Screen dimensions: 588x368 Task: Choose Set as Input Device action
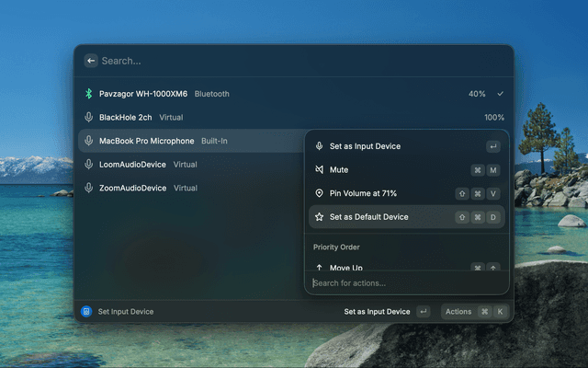tap(365, 146)
